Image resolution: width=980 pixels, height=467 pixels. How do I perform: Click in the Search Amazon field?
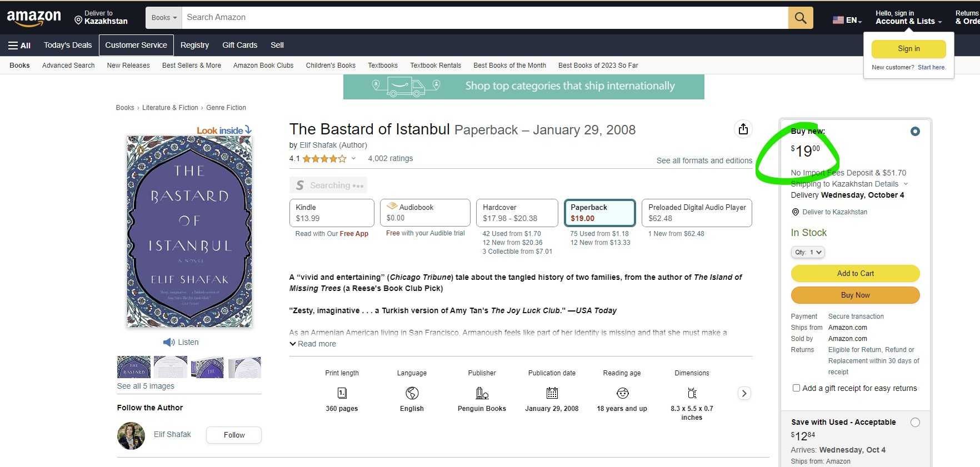(485, 18)
